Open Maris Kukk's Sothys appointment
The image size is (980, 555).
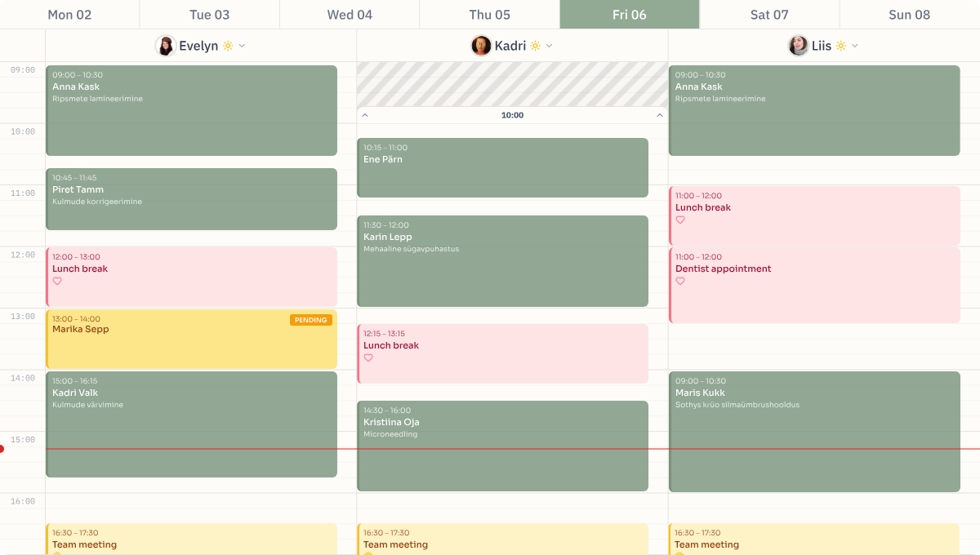[814, 432]
